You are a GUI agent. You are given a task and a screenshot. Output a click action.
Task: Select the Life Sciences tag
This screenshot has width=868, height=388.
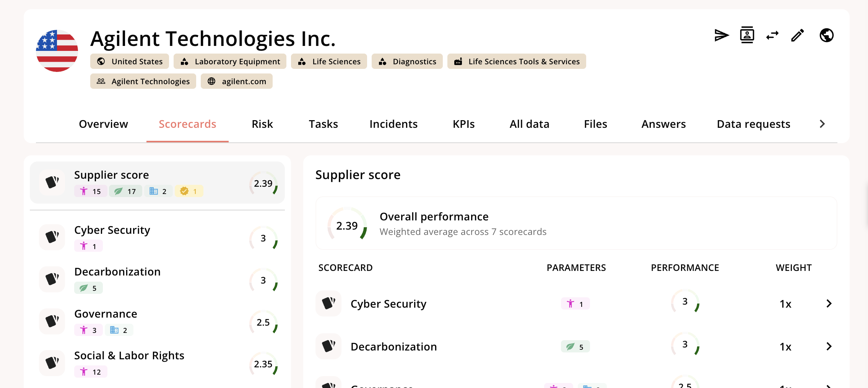click(329, 61)
